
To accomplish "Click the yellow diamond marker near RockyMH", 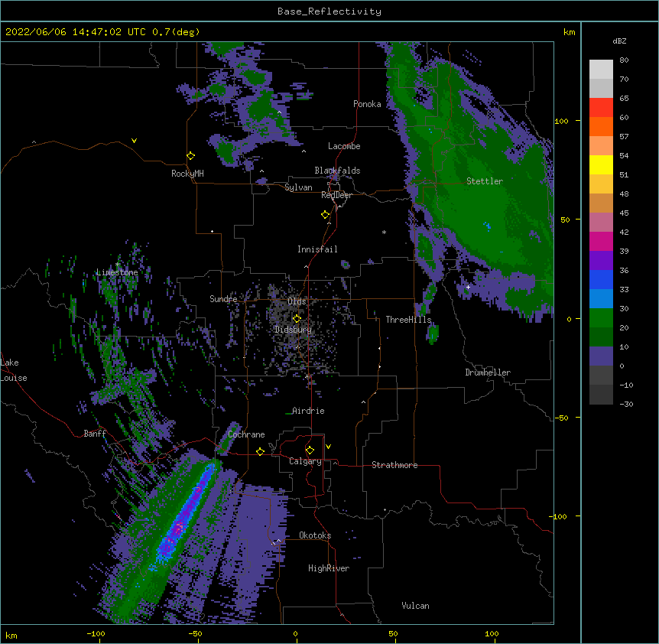I will (191, 156).
